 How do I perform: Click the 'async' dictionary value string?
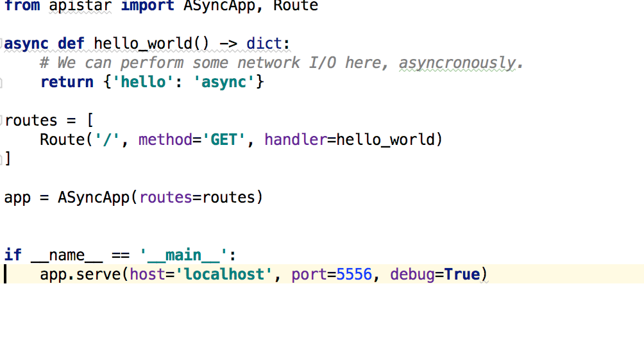point(225,82)
